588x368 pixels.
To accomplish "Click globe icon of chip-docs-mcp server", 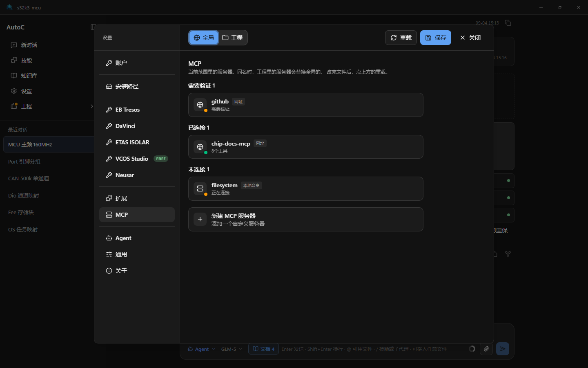I will pos(200,147).
